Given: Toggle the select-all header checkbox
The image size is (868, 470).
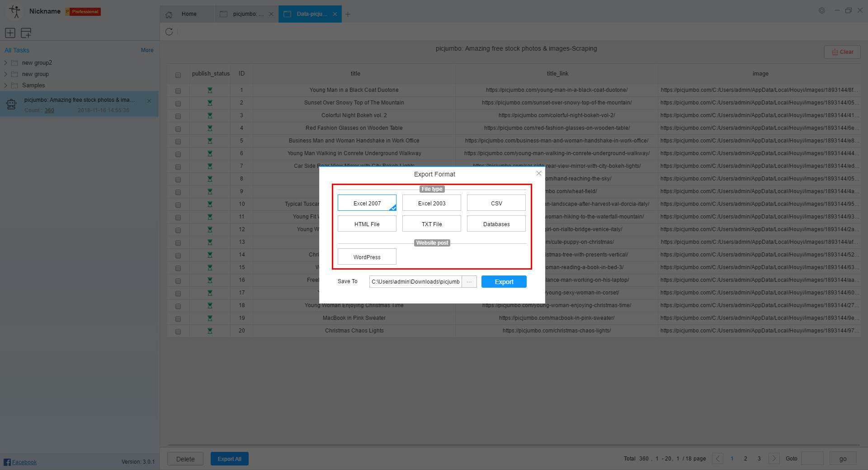Looking at the screenshot, I should 178,75.
